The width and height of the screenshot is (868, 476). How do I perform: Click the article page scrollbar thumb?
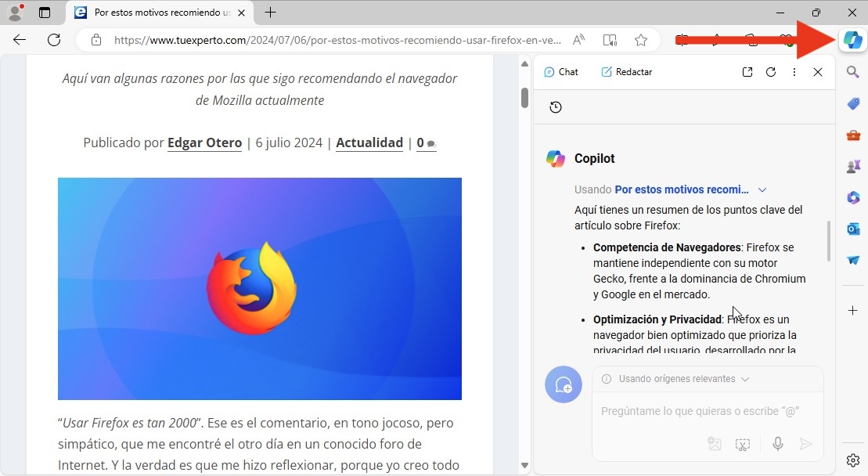click(x=524, y=97)
